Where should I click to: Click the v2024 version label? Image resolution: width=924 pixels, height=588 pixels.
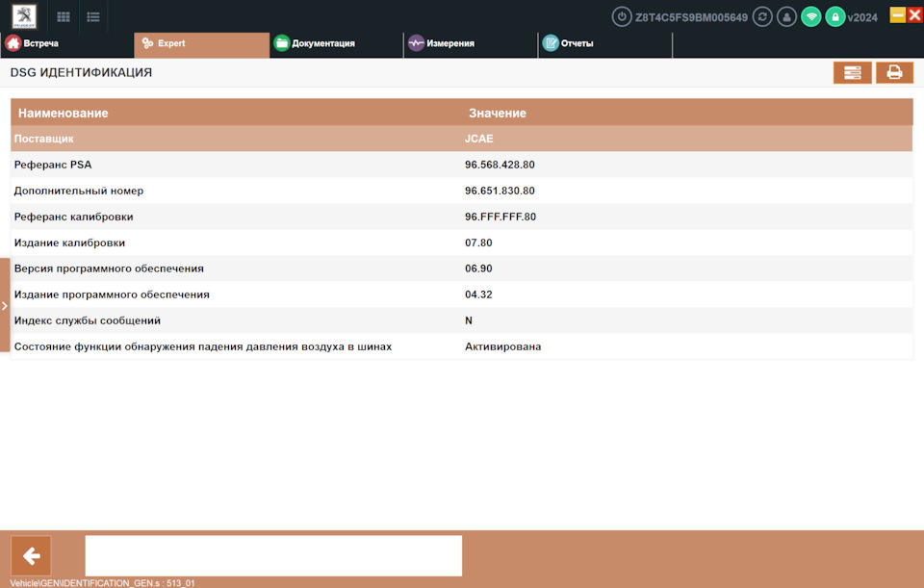(x=862, y=17)
